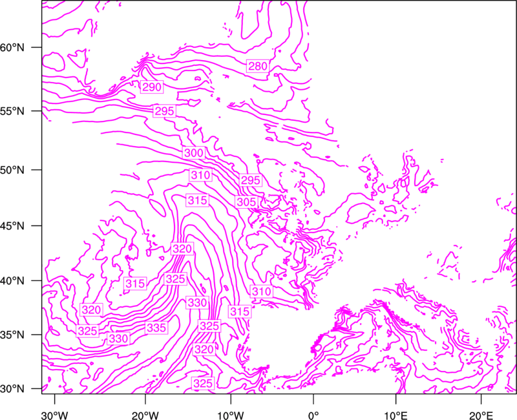Click the 30°W longitude axis label
The image size is (517, 420).
[55, 415]
